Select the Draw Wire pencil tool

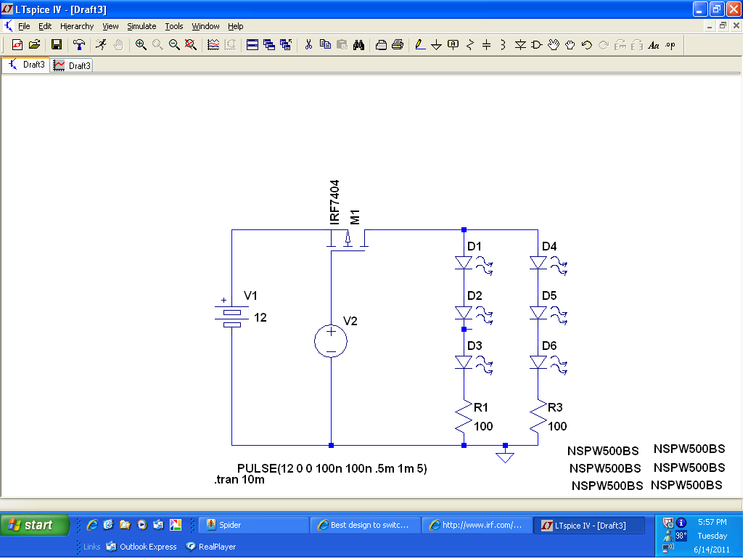point(420,45)
